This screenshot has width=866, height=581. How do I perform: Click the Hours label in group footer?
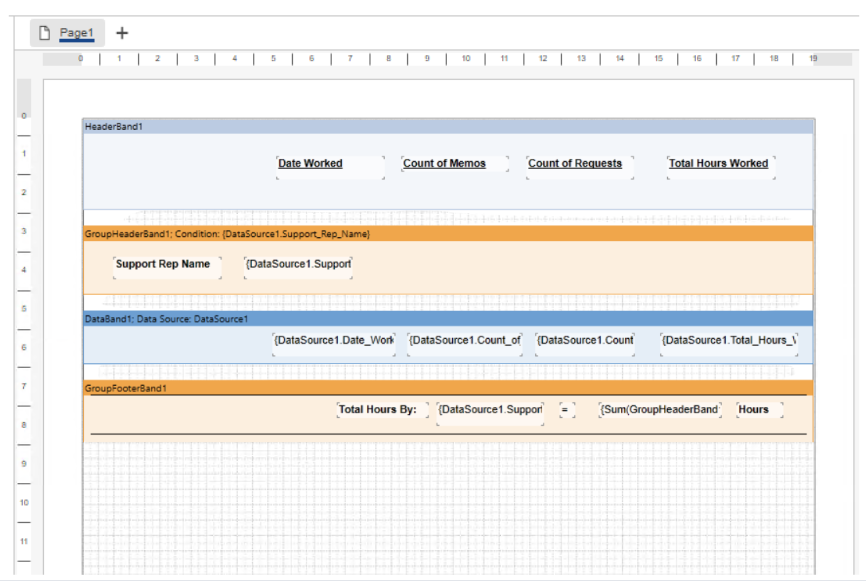[x=754, y=410]
